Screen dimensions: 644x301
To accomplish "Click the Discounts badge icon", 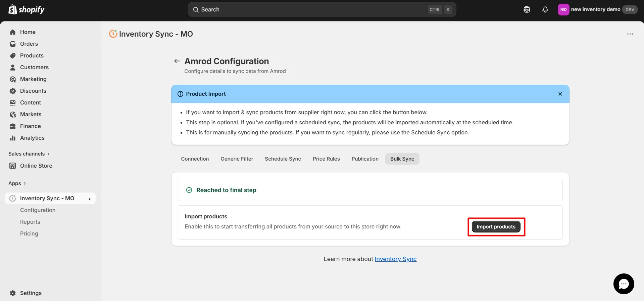I will pos(13,91).
